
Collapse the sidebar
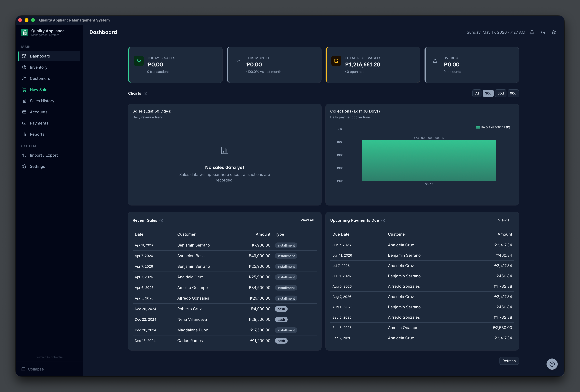33,369
